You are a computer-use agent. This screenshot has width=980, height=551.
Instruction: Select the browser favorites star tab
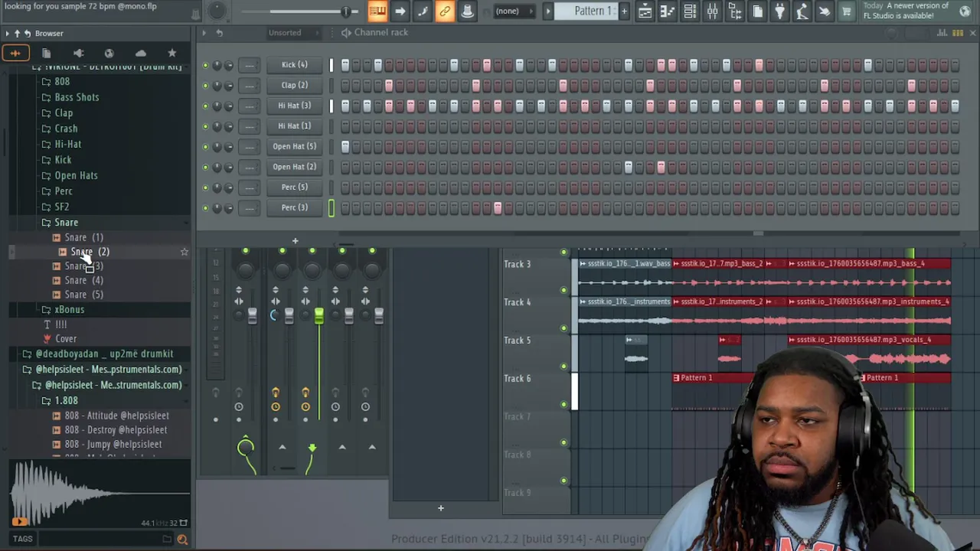click(172, 53)
